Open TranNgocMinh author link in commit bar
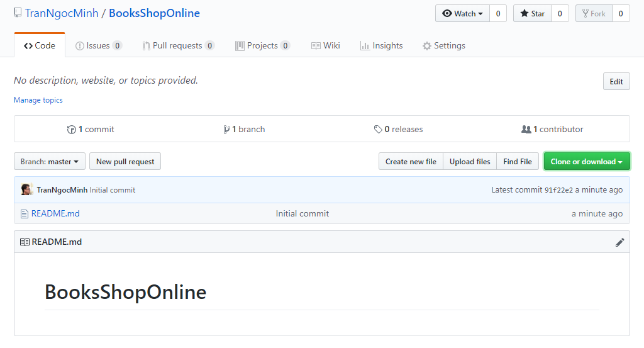The height and width of the screenshot is (348, 644). tap(62, 190)
